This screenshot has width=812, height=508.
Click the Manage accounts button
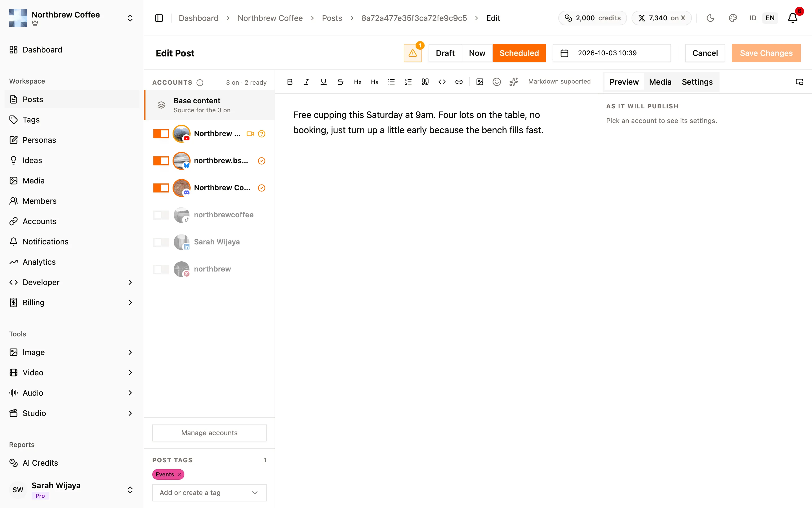pyautogui.click(x=209, y=433)
